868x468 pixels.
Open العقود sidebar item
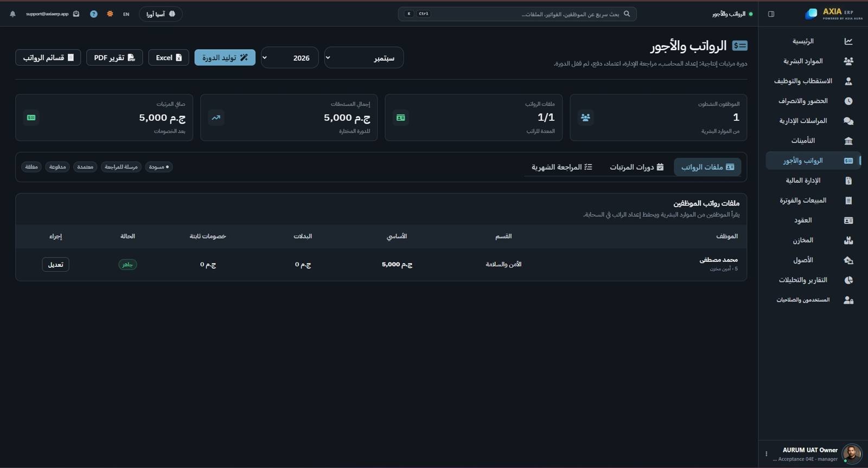(x=813, y=220)
